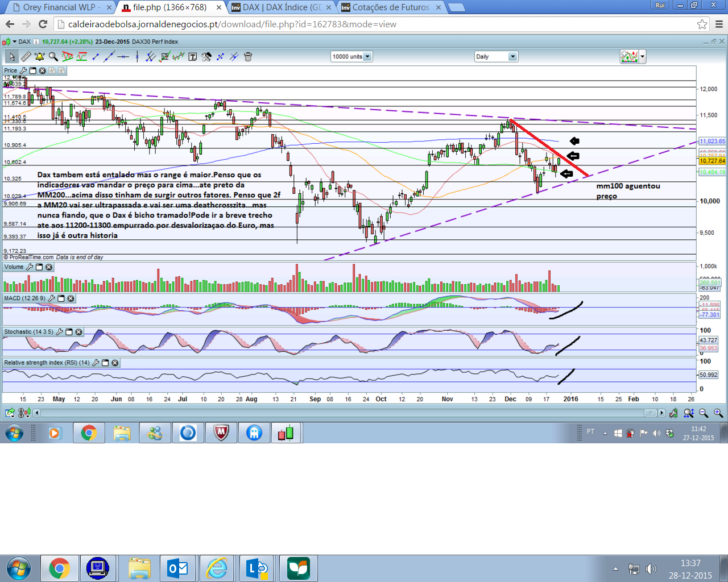Select the horizontal line drawing tool
The height and width of the screenshot is (582, 728).
tap(123, 56)
